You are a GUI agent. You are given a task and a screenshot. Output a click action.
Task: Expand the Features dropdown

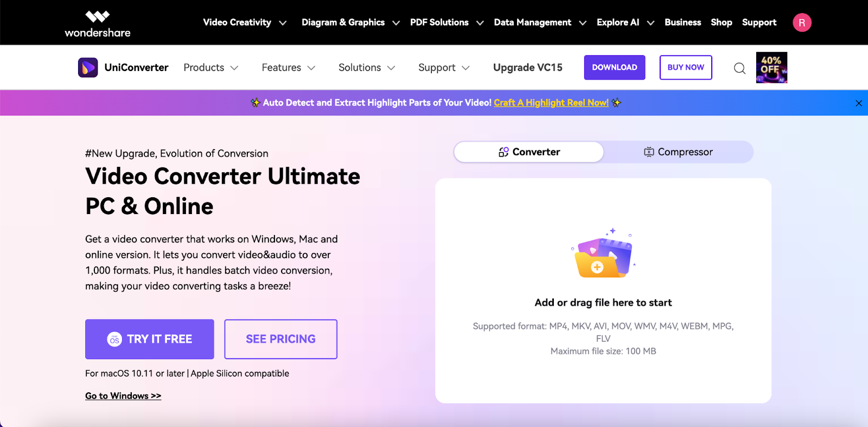click(289, 68)
